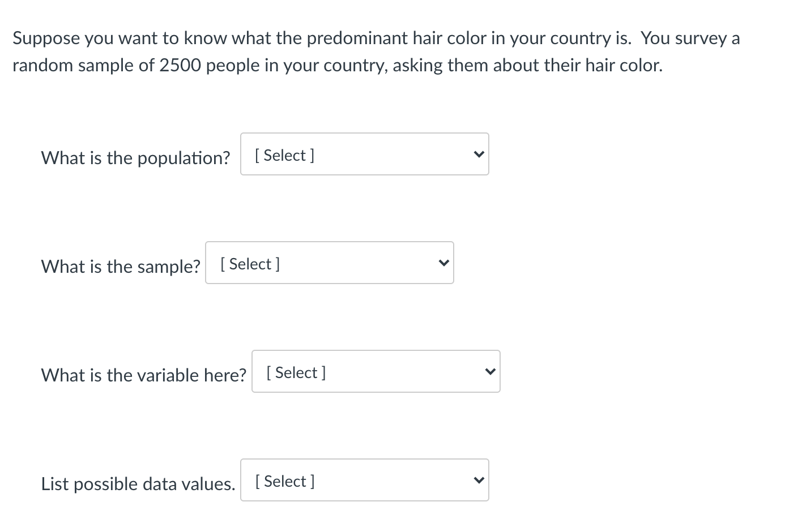
Task: Click the chevron arrow on variable dropdown
Action: point(490,372)
